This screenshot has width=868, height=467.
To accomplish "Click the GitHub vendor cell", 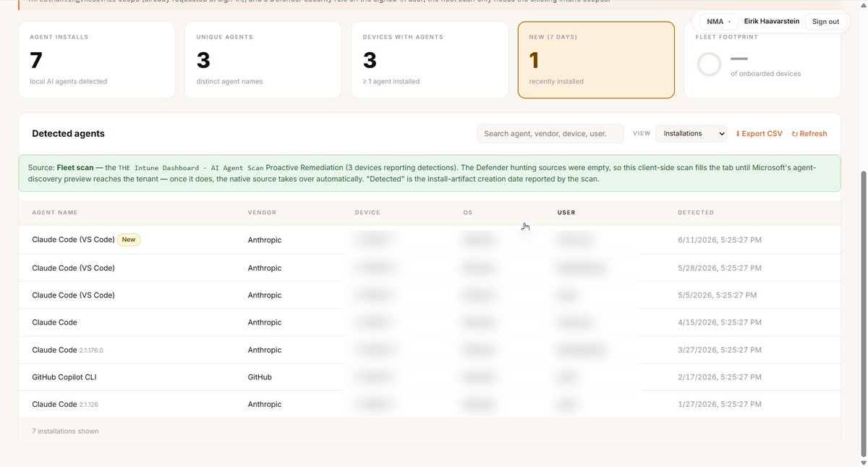I will pyautogui.click(x=260, y=377).
